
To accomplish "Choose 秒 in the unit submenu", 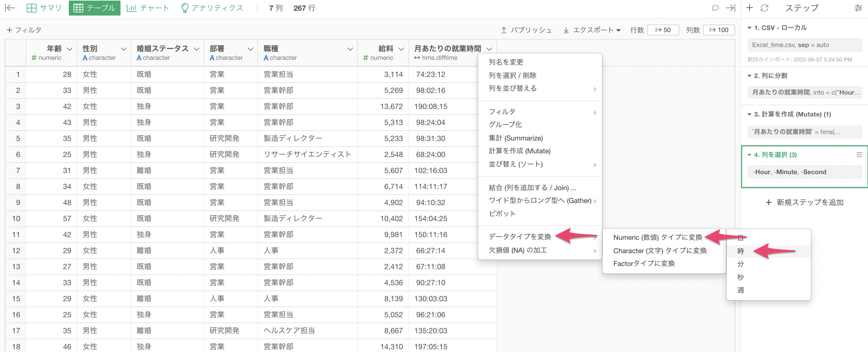I will coord(768,277).
